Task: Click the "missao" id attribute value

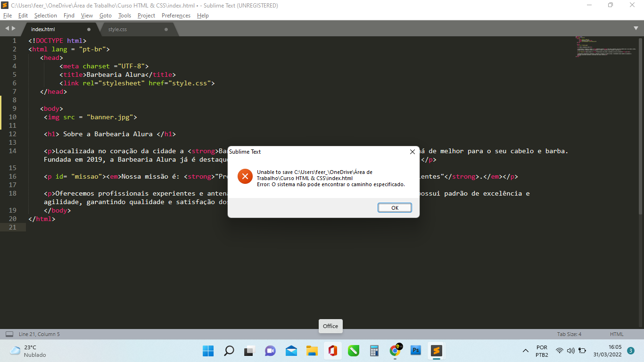Action: 87,176
